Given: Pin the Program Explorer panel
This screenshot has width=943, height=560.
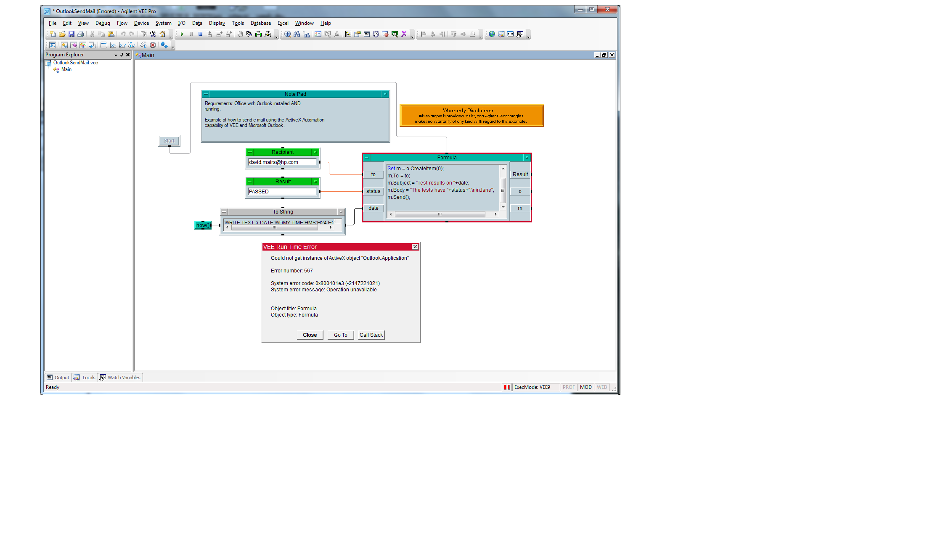Looking at the screenshot, I should coord(122,55).
